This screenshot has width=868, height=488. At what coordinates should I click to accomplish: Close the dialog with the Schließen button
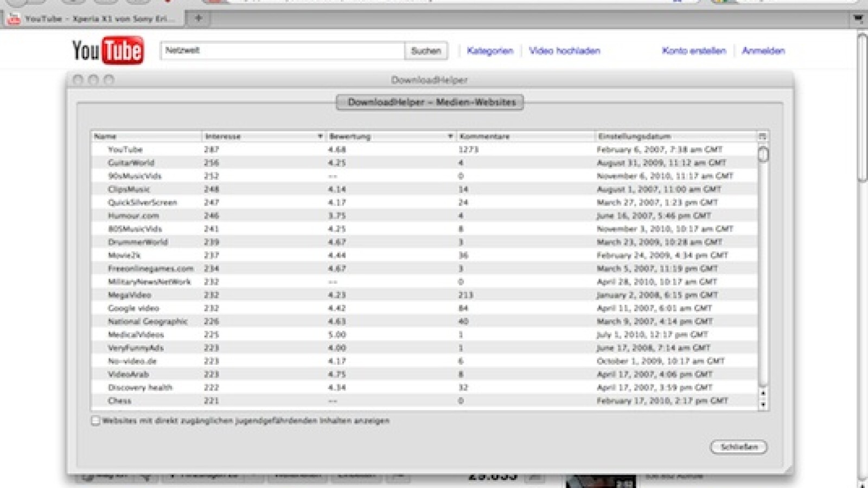(x=738, y=447)
